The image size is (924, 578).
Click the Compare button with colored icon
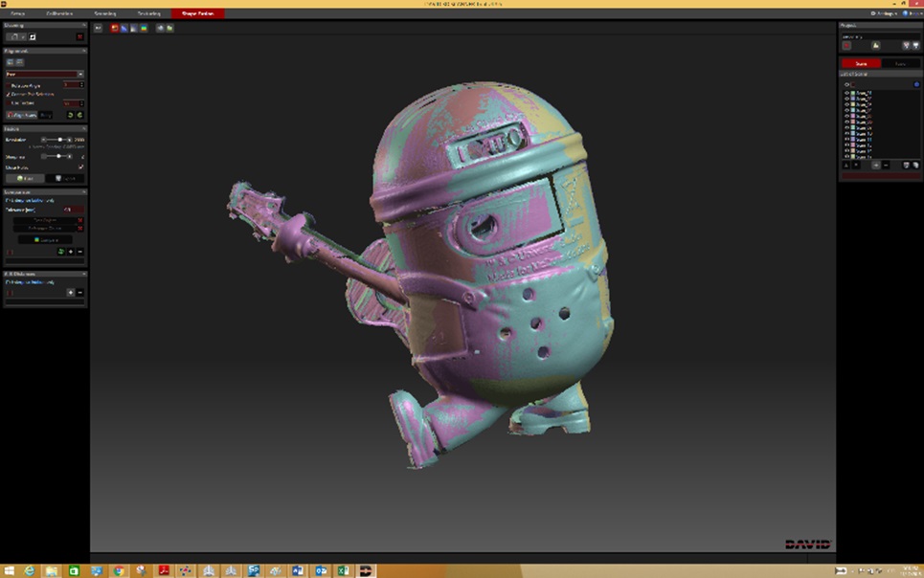(x=45, y=240)
